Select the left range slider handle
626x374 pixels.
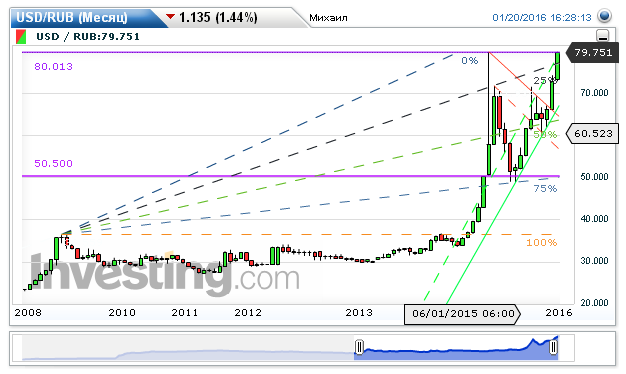(359, 347)
